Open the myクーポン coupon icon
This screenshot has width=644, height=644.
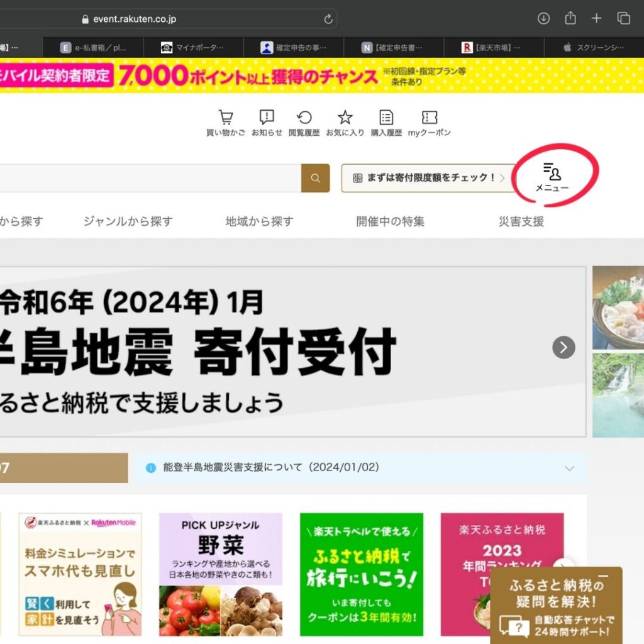pyautogui.click(x=429, y=123)
